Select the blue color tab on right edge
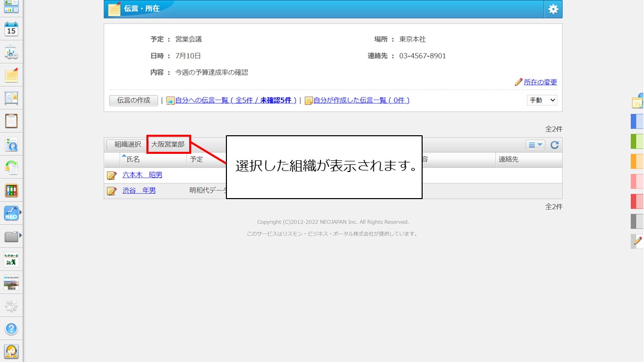The image size is (644, 362). pyautogui.click(x=637, y=121)
